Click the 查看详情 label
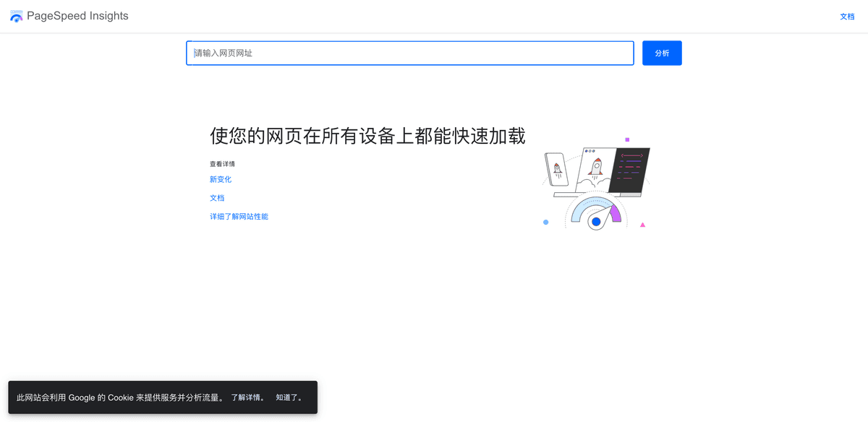 coord(222,164)
